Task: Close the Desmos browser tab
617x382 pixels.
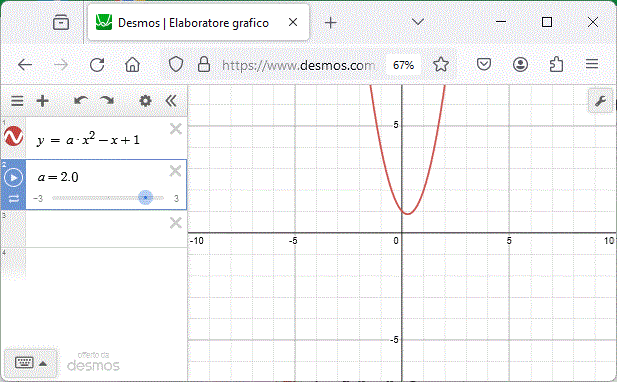Action: point(293,22)
